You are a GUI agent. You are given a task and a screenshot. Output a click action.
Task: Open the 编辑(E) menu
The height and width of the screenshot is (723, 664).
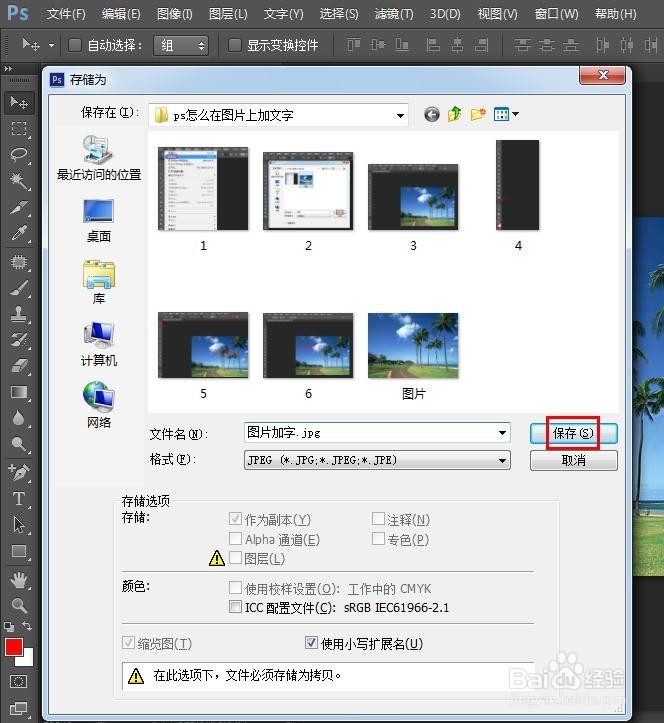click(121, 14)
